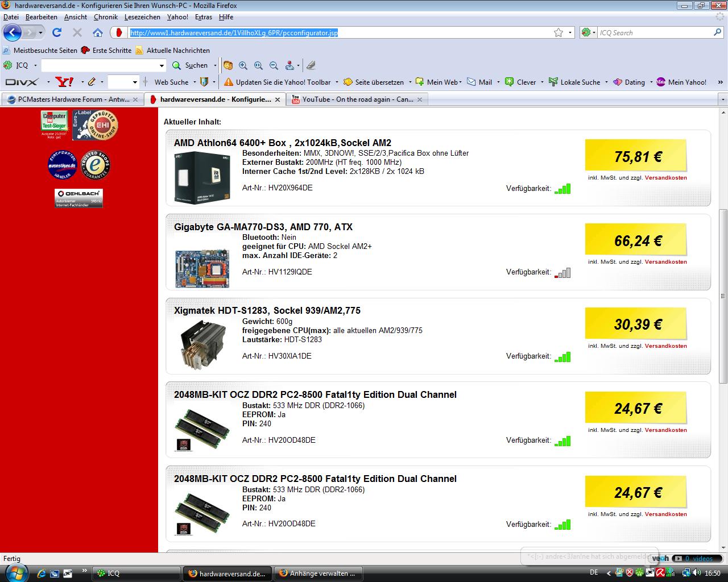The image size is (728, 582).
Task: Expand the Web Suche dropdown arrow
Action: coord(193,82)
